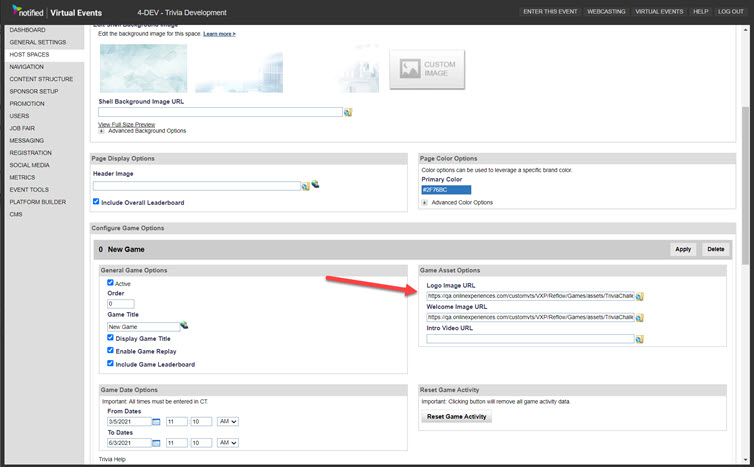The height and width of the screenshot is (467, 754).
Task: Click the Game Title input field
Action: click(x=143, y=327)
